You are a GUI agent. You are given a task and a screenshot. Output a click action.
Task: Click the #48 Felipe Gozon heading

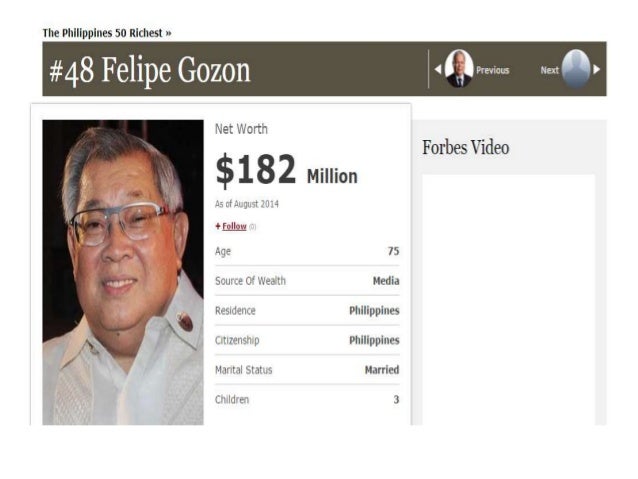click(x=149, y=70)
